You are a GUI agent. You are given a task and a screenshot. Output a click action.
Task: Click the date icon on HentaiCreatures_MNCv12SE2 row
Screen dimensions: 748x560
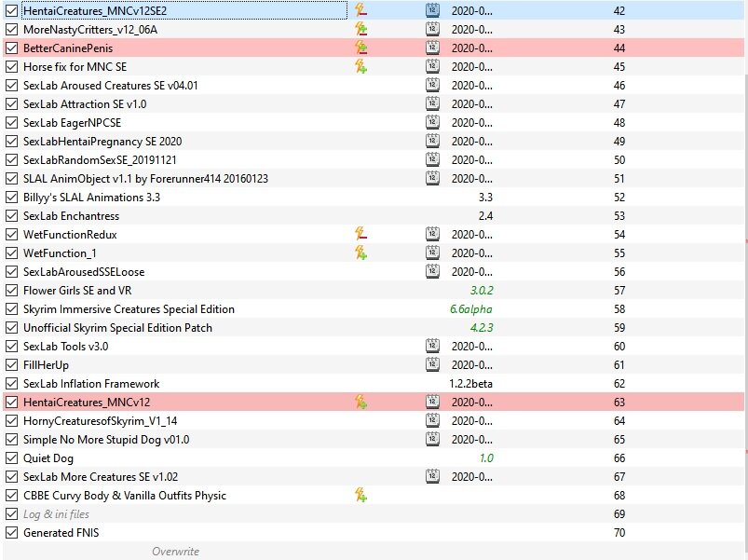click(432, 10)
